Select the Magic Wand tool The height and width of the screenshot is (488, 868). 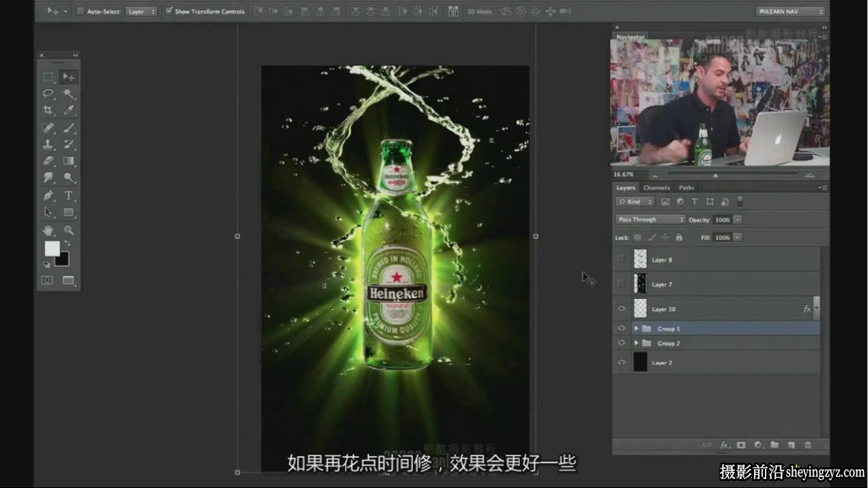(68, 94)
